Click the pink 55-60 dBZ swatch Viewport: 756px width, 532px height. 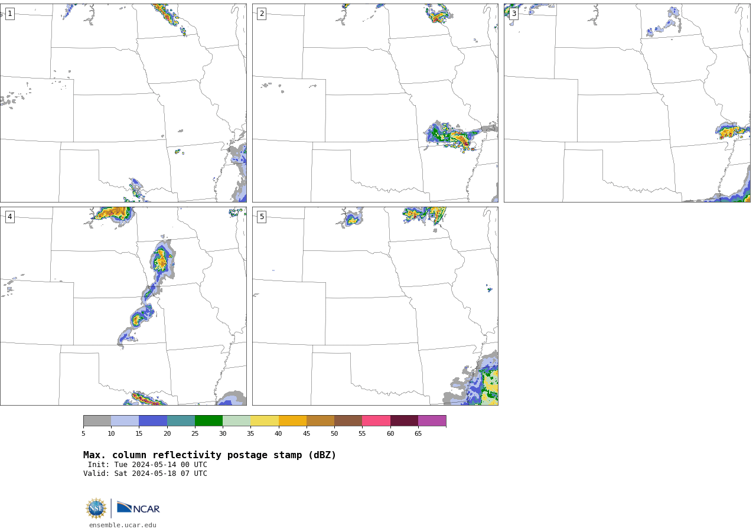point(376,421)
